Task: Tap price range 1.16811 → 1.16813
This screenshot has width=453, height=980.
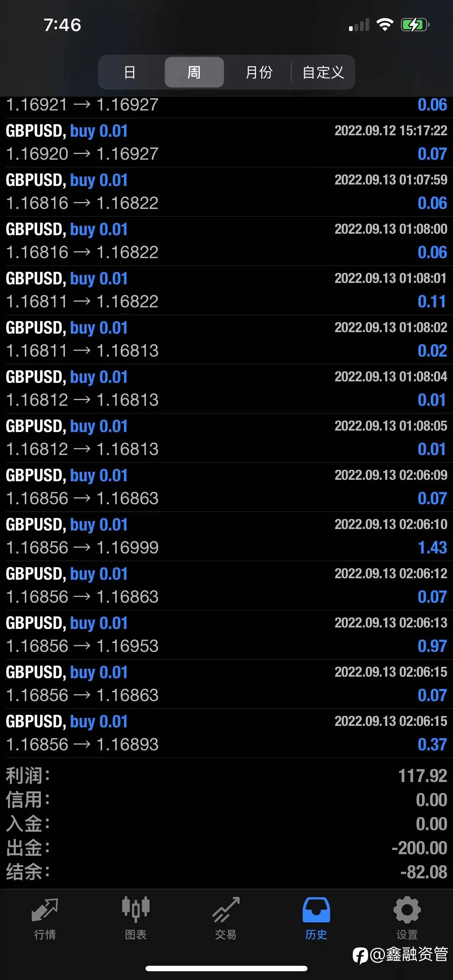Action: pyautogui.click(x=82, y=351)
